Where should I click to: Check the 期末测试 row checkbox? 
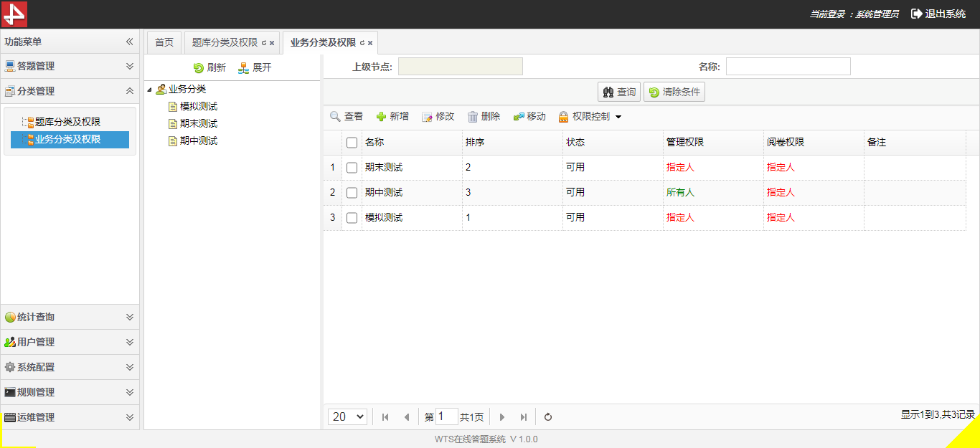click(x=352, y=168)
